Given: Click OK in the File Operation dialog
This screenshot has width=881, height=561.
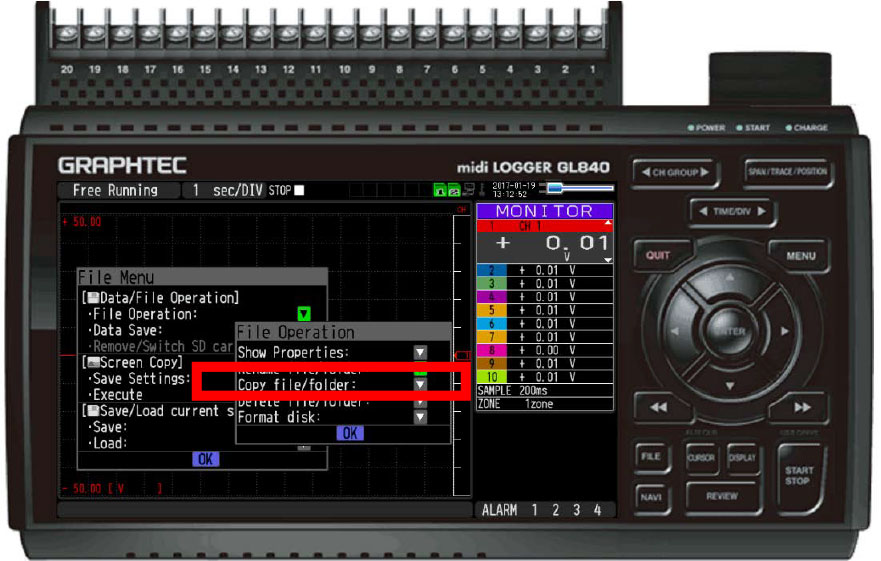Looking at the screenshot, I should point(350,433).
